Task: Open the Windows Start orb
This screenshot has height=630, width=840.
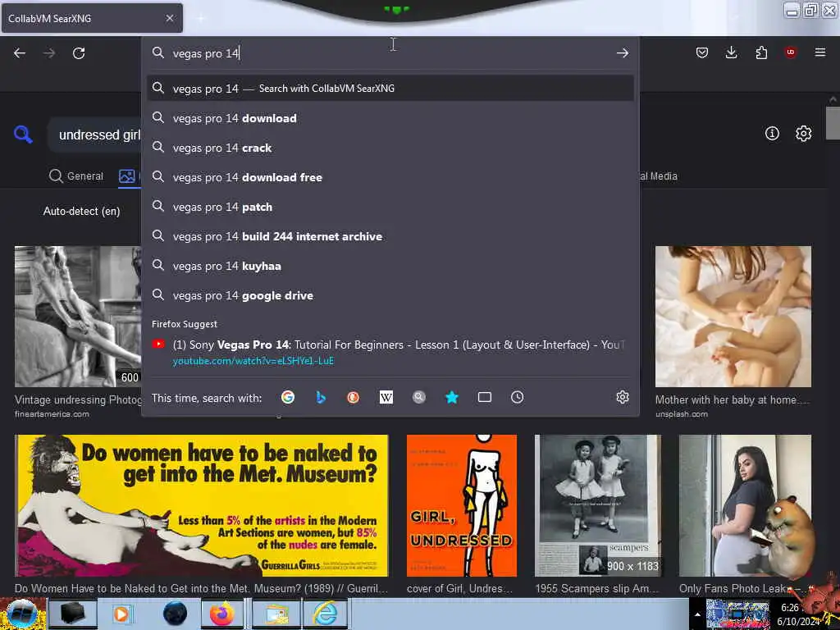Action: pos(21,614)
